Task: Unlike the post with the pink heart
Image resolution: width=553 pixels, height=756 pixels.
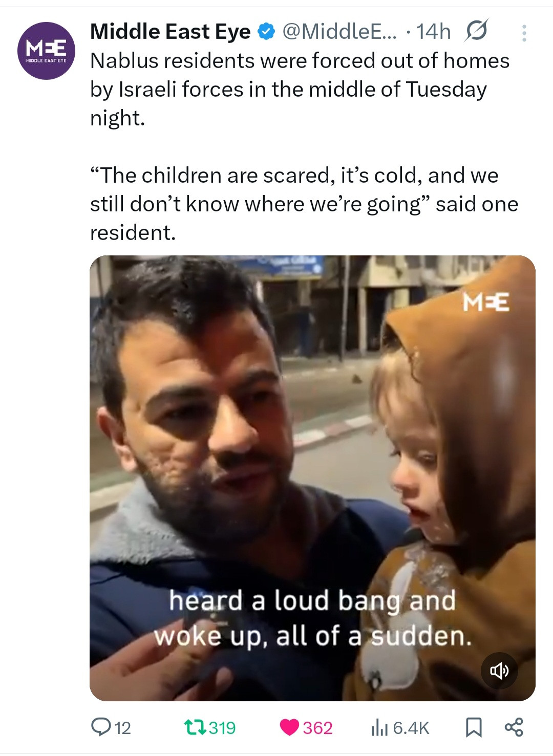Action: pos(289,727)
